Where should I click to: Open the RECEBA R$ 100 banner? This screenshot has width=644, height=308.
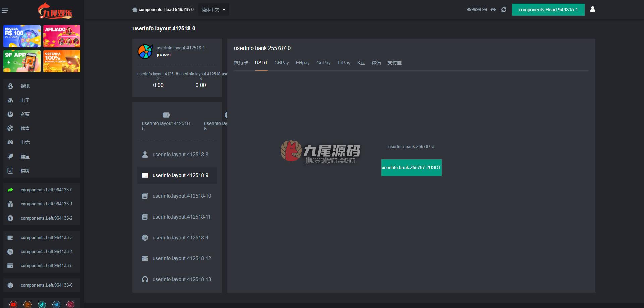pos(22,36)
